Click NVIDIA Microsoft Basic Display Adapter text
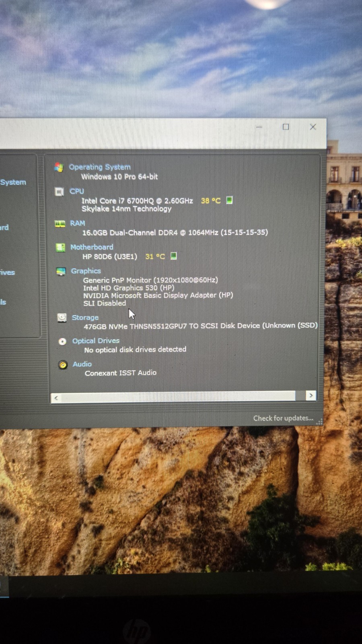Viewport: 362px width, 644px height. 158,295
